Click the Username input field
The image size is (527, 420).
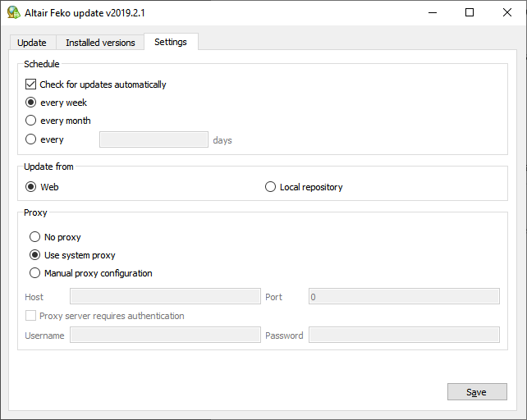[165, 335]
